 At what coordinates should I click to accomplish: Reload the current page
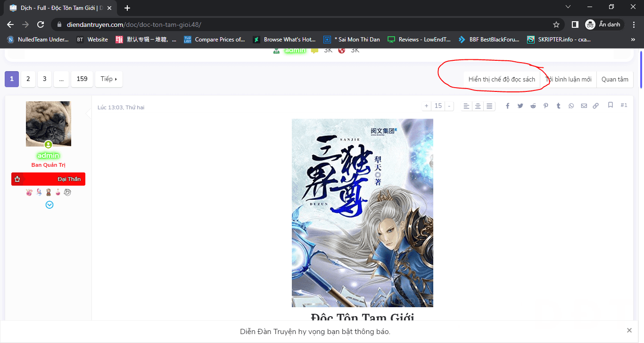tap(41, 24)
